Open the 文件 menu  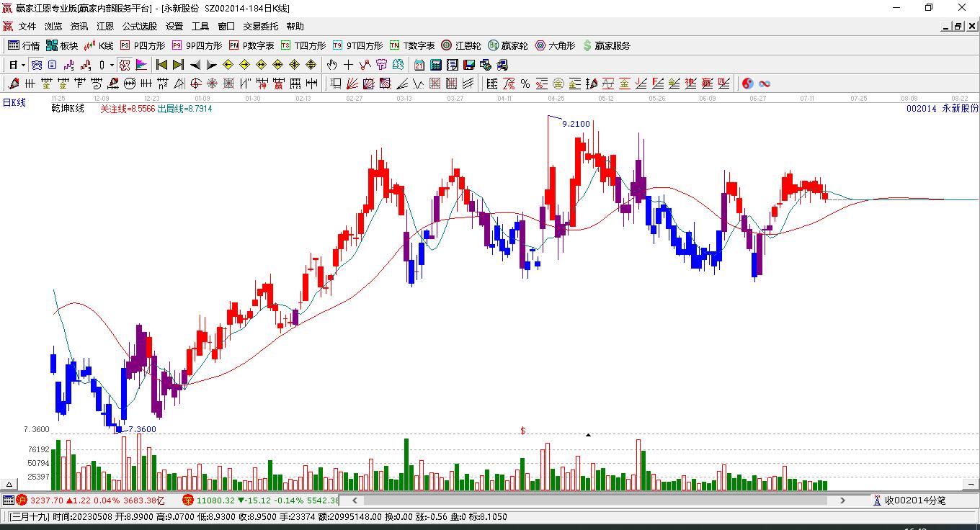27,27
